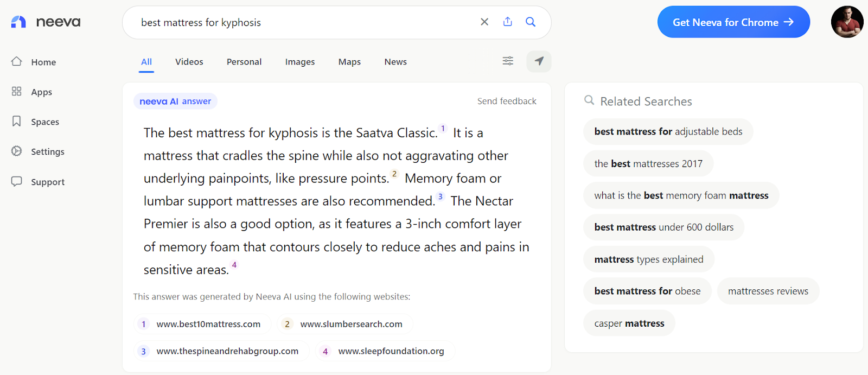868x375 pixels.
Task: Switch to the All tab
Action: point(146,62)
